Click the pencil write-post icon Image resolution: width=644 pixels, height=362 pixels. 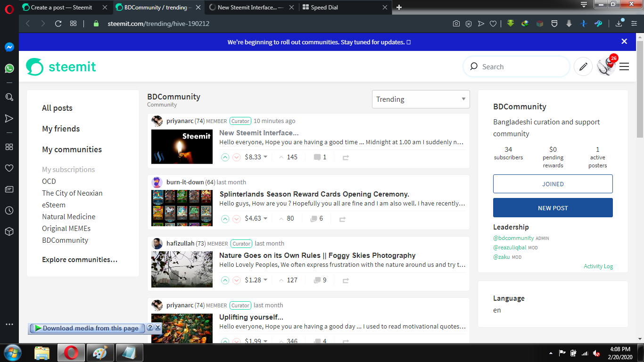pyautogui.click(x=583, y=67)
